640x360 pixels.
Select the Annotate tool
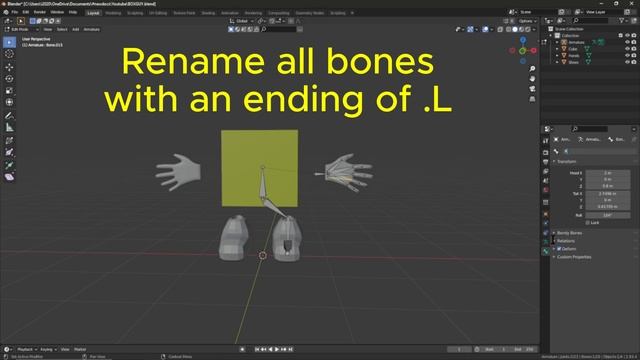[9, 116]
